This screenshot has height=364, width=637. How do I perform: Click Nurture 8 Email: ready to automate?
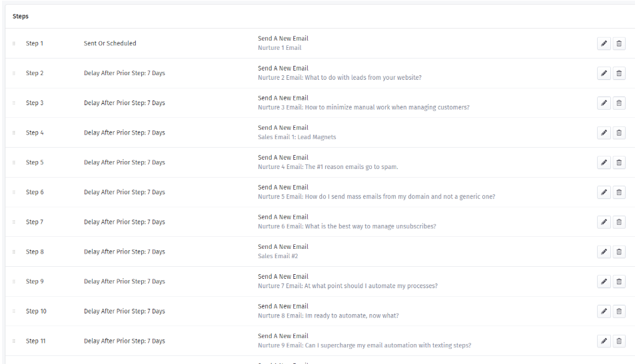328,315
